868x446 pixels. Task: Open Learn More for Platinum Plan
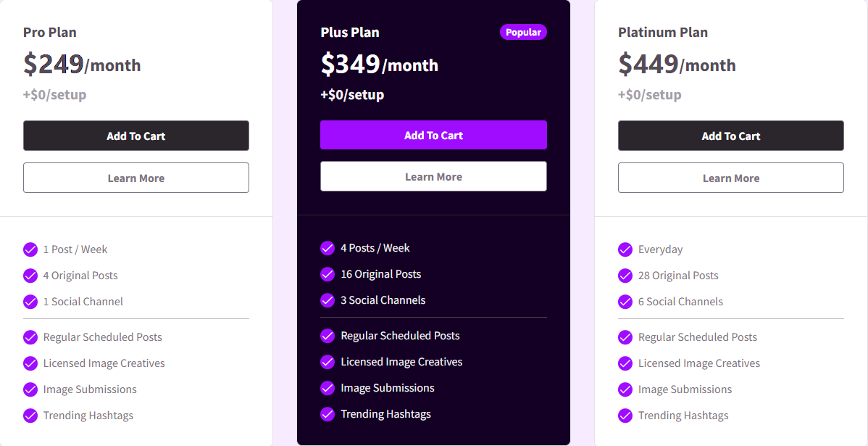pyautogui.click(x=731, y=178)
